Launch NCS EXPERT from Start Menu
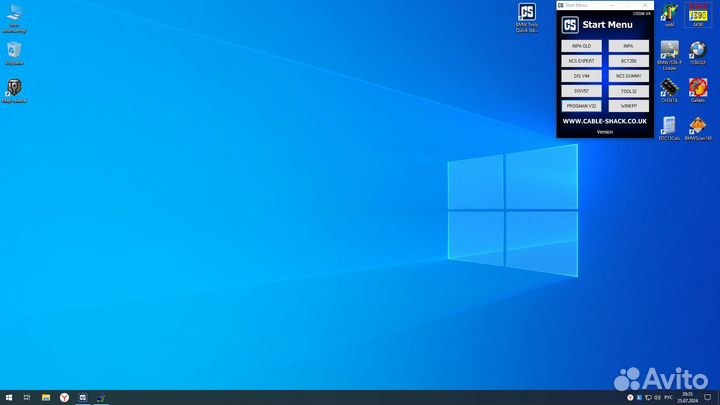Image resolution: width=720 pixels, height=405 pixels. 581,61
